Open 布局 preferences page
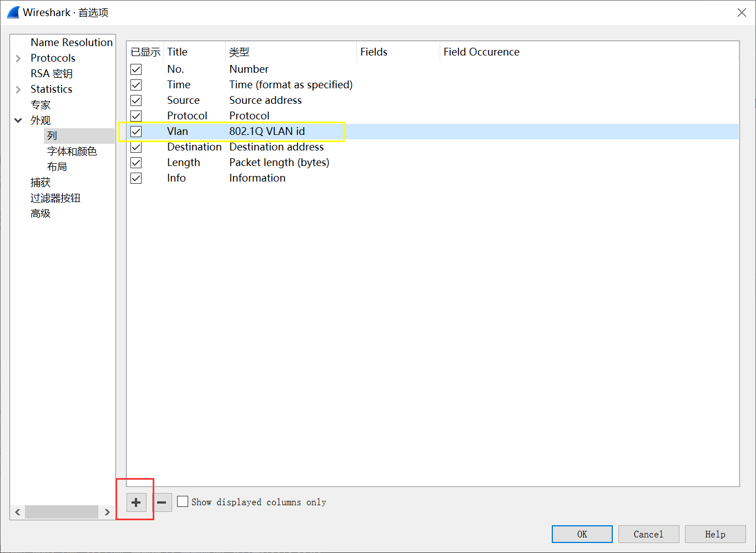The image size is (756, 553). 57,167
